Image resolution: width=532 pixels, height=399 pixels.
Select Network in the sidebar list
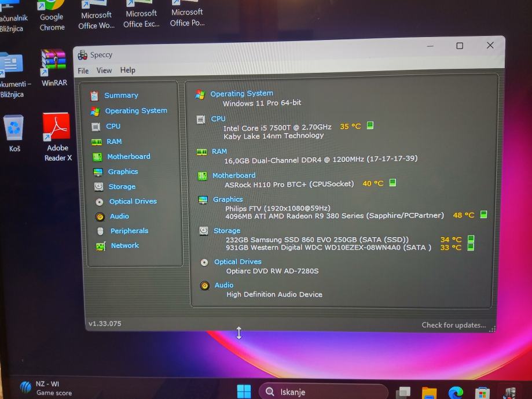click(125, 245)
